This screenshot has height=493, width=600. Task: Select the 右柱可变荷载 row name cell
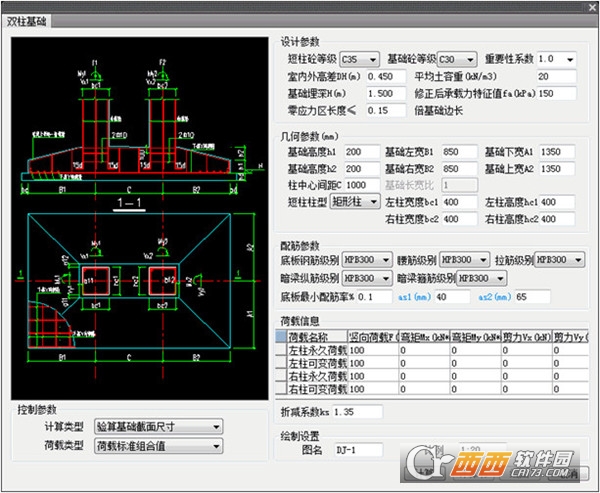click(x=317, y=389)
